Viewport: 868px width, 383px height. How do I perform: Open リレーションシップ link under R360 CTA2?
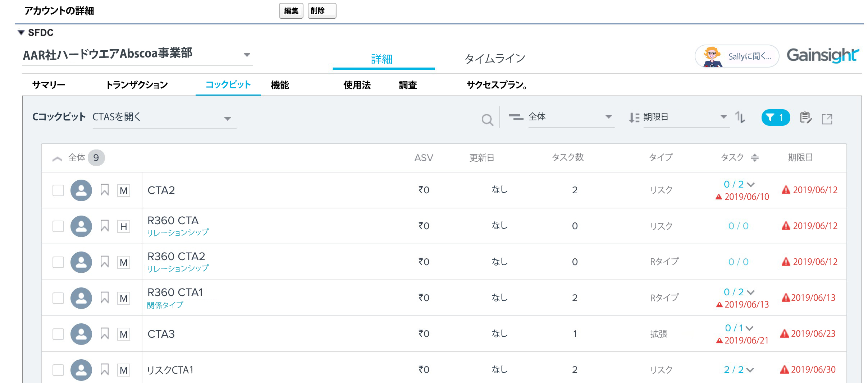click(178, 268)
